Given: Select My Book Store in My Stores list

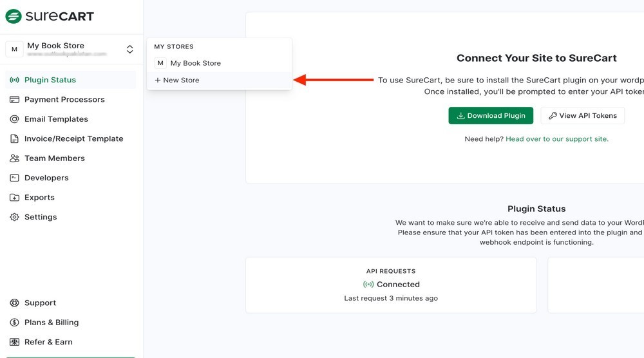Looking at the screenshot, I should (x=220, y=63).
